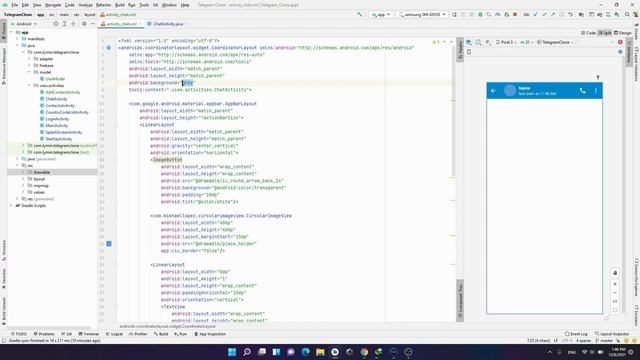The height and width of the screenshot is (360, 640).
Task: Collapse the view.activities package
Action: coord(30,85)
